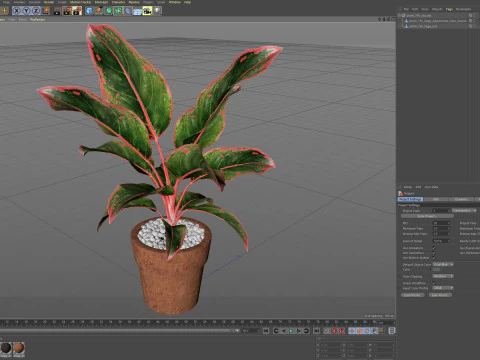Open the blue deformer icon
480x360 pixels.
coord(128,11)
